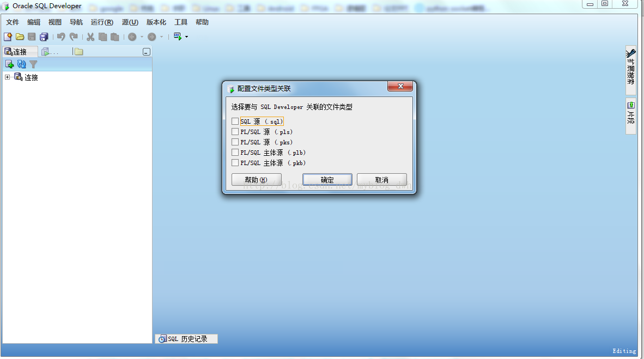Open SQL Worksheet dropdown arrow

pos(186,37)
